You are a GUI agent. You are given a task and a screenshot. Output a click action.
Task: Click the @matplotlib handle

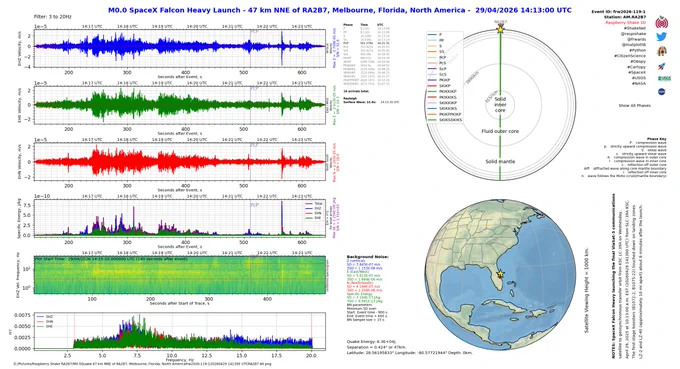(x=634, y=45)
